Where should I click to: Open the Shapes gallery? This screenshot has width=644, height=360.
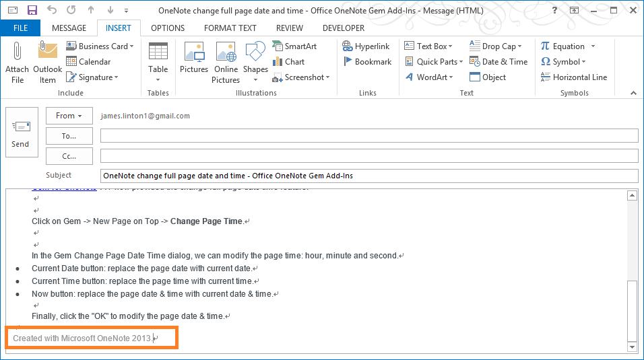(x=255, y=63)
